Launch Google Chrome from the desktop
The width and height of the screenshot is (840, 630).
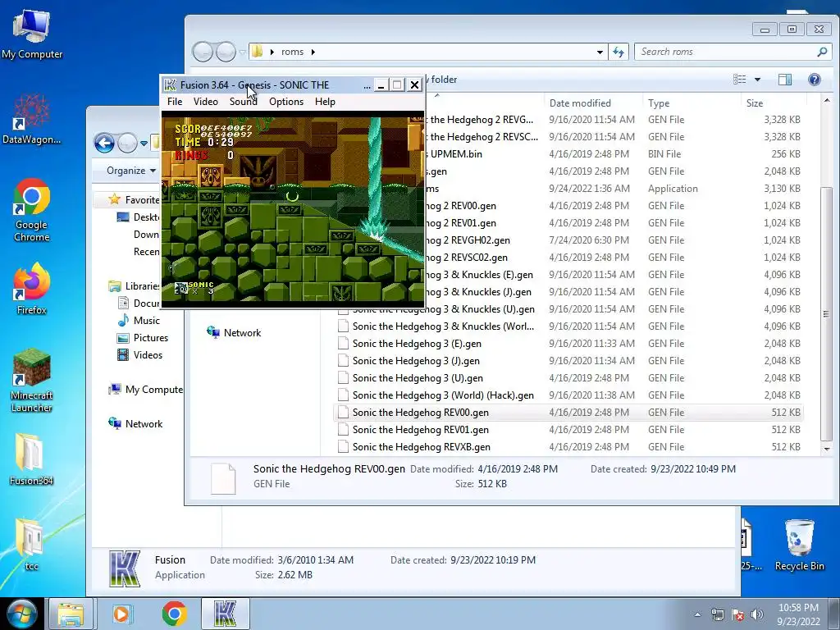click(32, 210)
